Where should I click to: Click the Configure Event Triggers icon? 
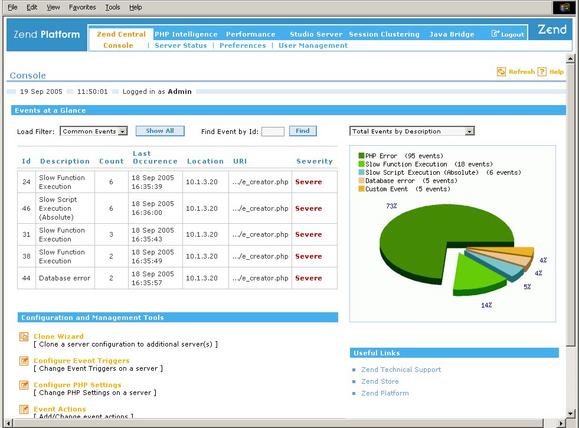[24, 361]
